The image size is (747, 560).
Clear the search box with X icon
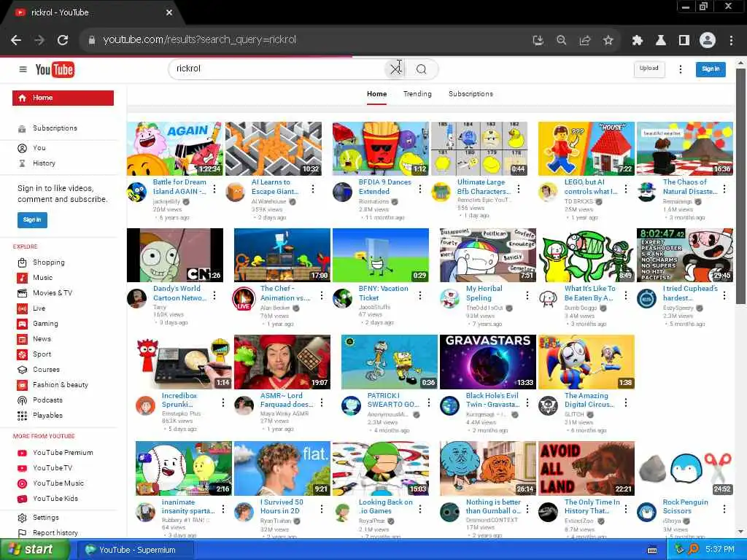(395, 69)
